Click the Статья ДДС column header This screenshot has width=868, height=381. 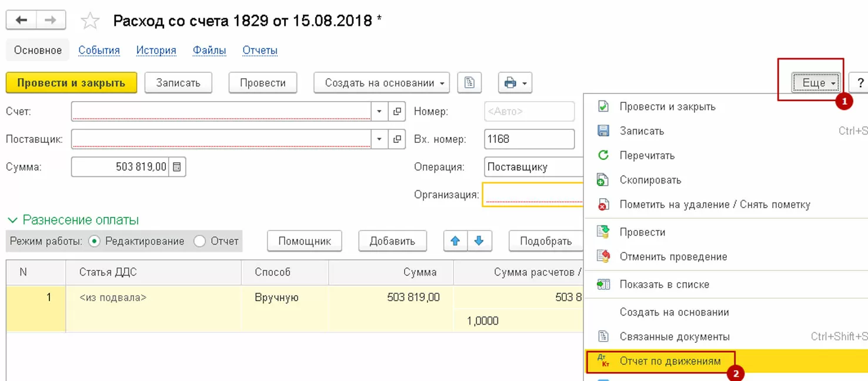click(x=153, y=272)
